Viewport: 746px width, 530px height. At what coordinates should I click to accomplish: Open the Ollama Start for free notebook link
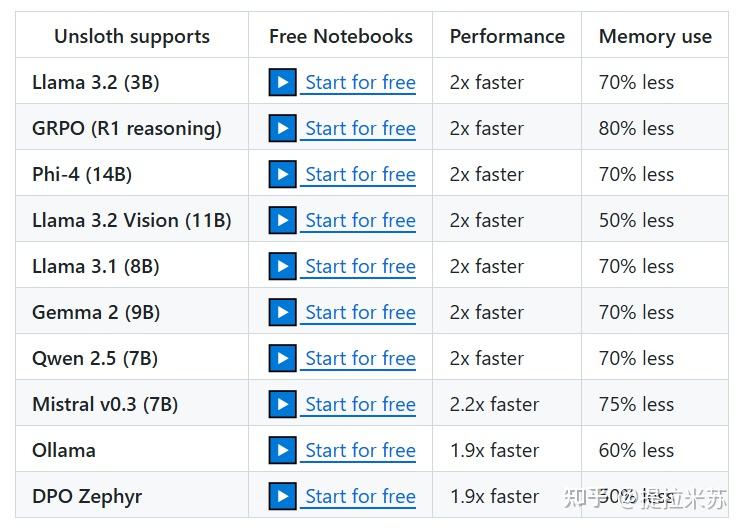360,451
